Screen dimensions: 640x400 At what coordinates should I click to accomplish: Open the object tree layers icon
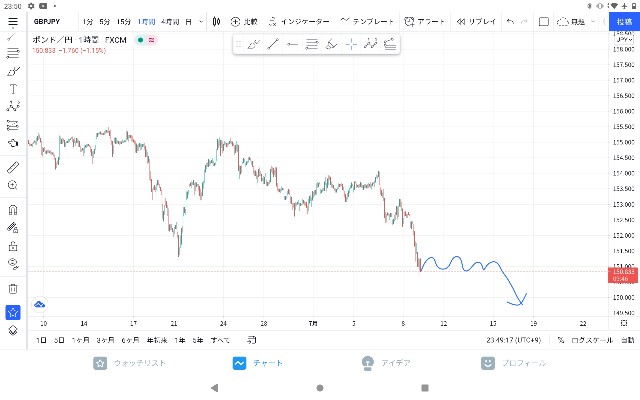tap(13, 331)
